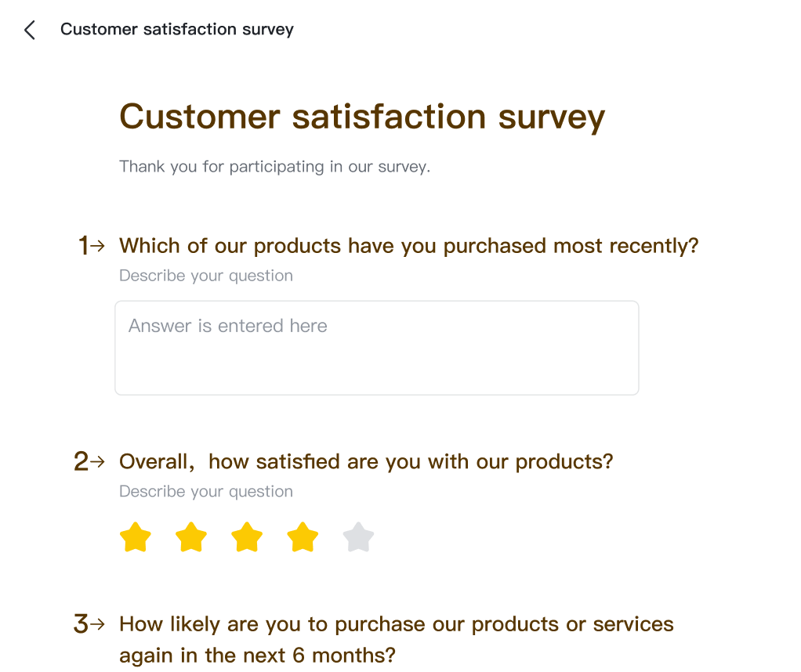Screen dimensions: 801x672
Task: Click 'Describe your question' under question 2
Action: click(205, 491)
